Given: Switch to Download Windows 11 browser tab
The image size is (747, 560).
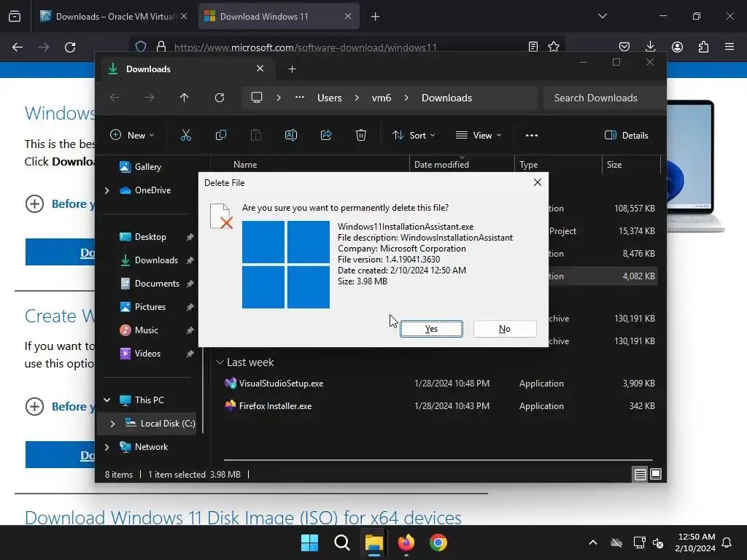Looking at the screenshot, I should pyautogui.click(x=279, y=16).
